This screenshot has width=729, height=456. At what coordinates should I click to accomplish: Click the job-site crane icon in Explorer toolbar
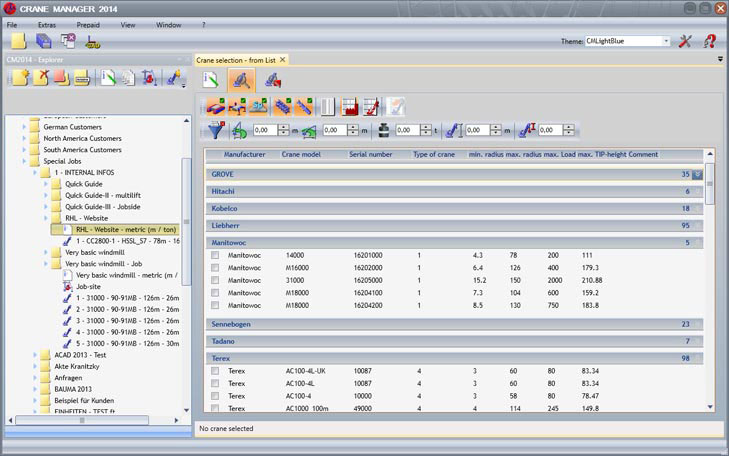(x=149, y=78)
